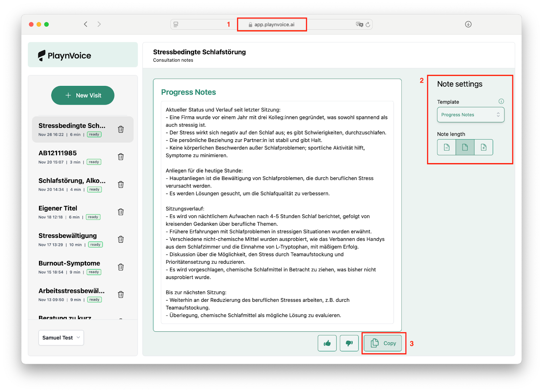Show Template info tooltip icon
Screen dimensions: 543x392
[501, 101]
